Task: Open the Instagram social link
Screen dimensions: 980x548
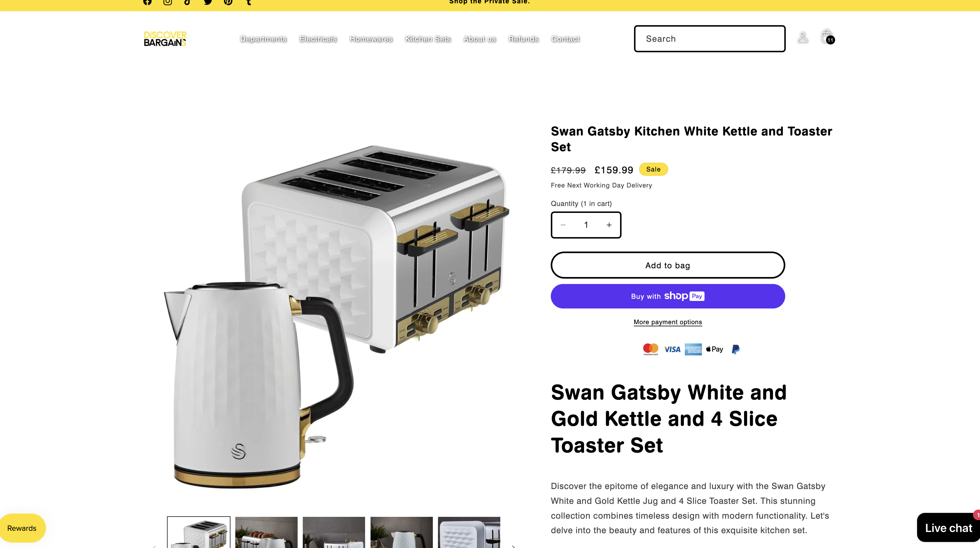Action: tap(167, 2)
